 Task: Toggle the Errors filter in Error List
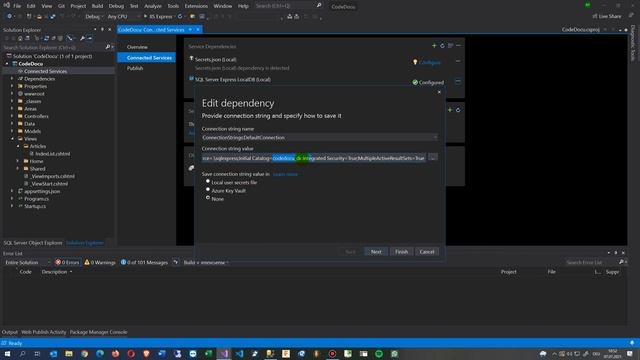coord(67,262)
